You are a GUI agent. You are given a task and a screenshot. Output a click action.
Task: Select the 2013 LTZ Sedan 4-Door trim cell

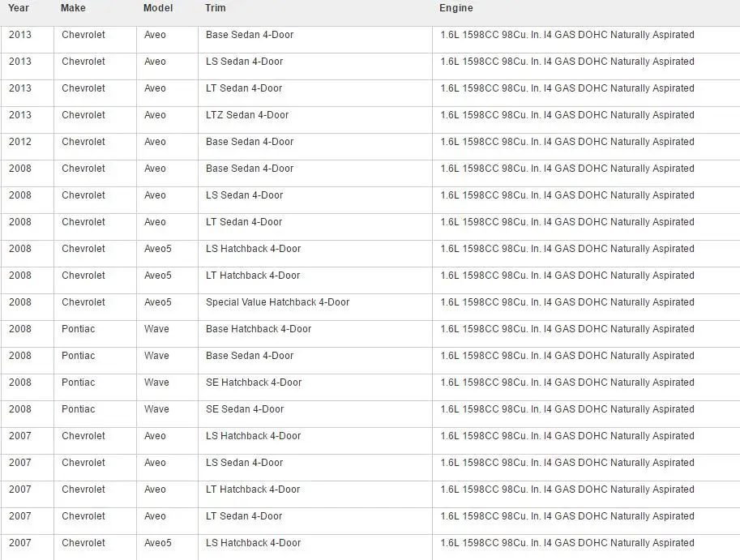tap(247, 115)
